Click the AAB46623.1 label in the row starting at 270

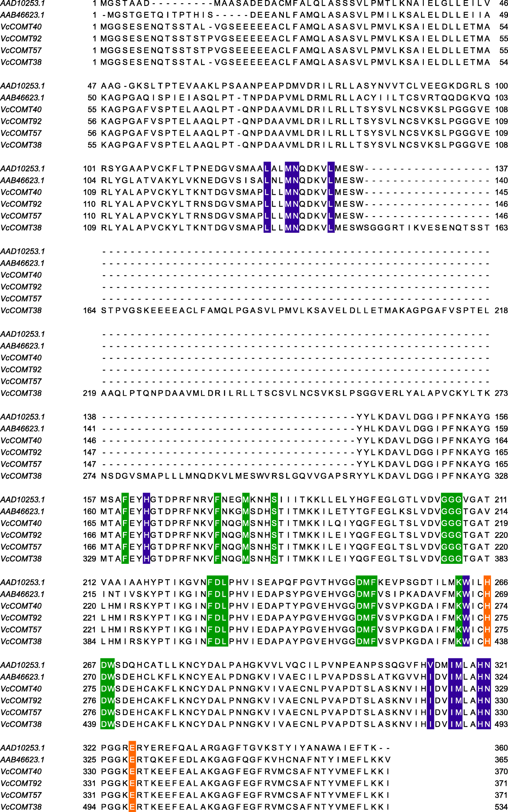coord(22,677)
